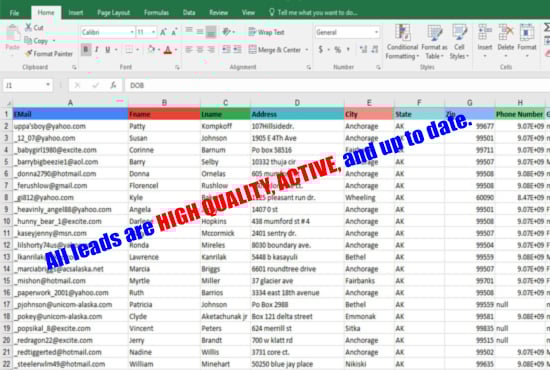Click Decrease Decimal icon
This screenshot has height=370, width=550.
375,49
